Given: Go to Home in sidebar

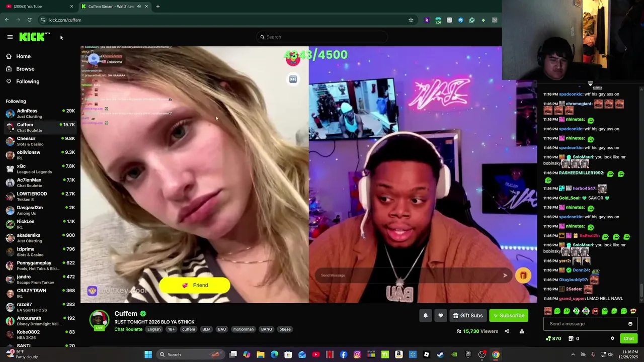Looking at the screenshot, I should (x=23, y=56).
